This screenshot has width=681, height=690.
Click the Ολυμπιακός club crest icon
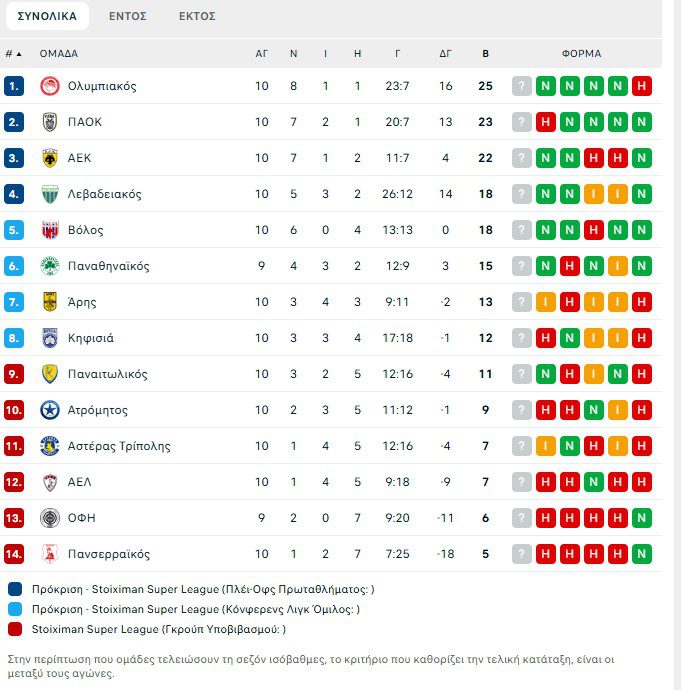click(49, 86)
